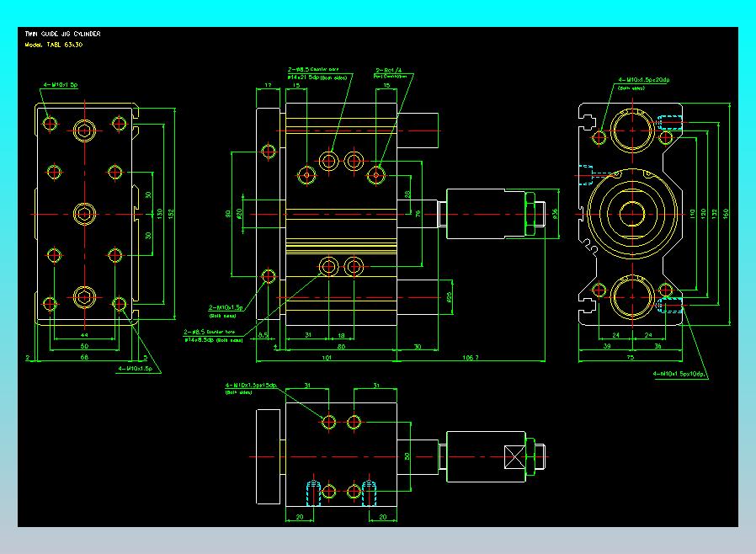Select the 68 width dimension under the left view
Image resolution: width=756 pixels, height=554 pixels.
[x=84, y=357]
